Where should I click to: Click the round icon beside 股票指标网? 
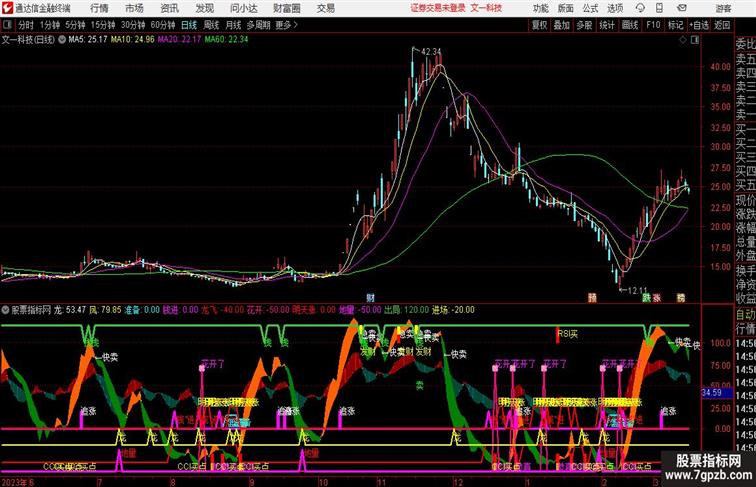pyautogui.click(x=6, y=310)
